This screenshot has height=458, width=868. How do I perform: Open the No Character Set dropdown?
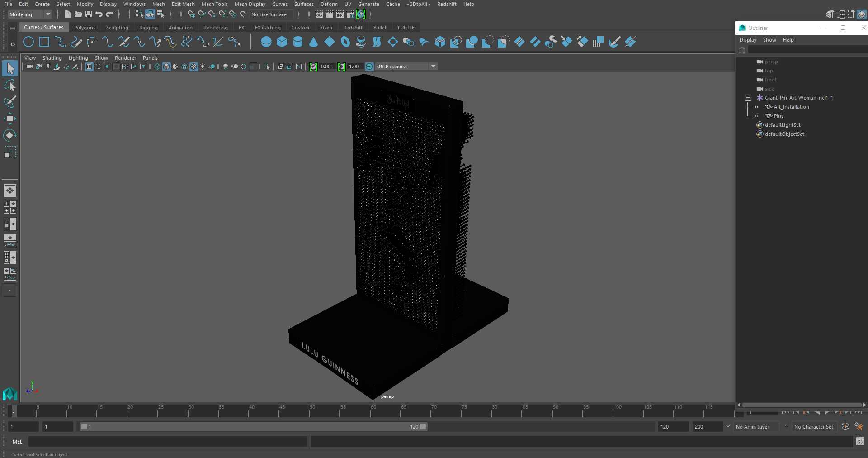(x=813, y=427)
